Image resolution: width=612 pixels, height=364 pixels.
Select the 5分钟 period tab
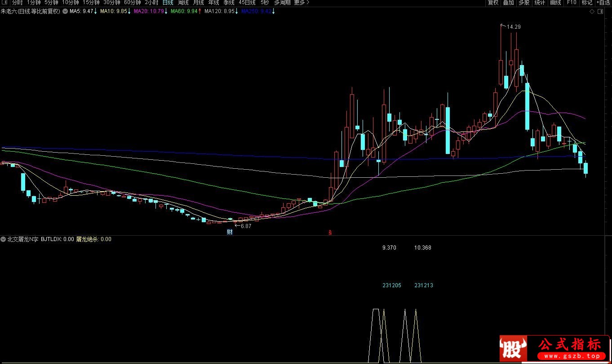click(51, 3)
